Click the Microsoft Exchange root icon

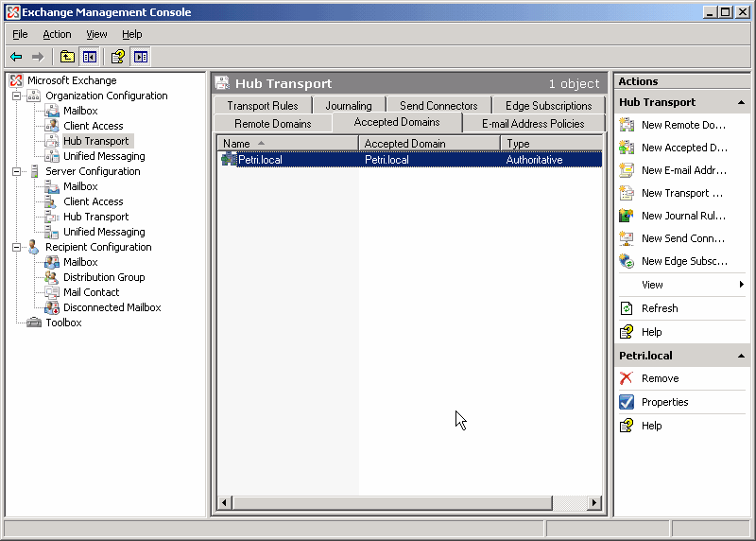16,80
